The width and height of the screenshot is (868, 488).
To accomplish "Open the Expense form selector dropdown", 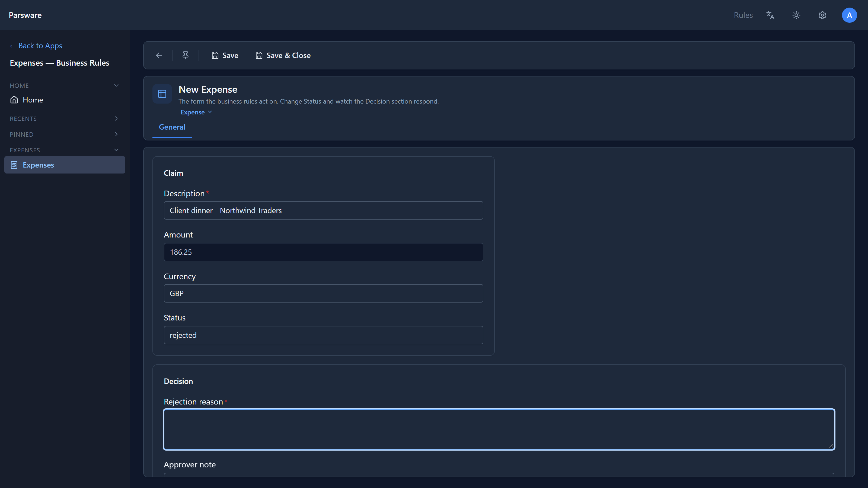I will [196, 112].
